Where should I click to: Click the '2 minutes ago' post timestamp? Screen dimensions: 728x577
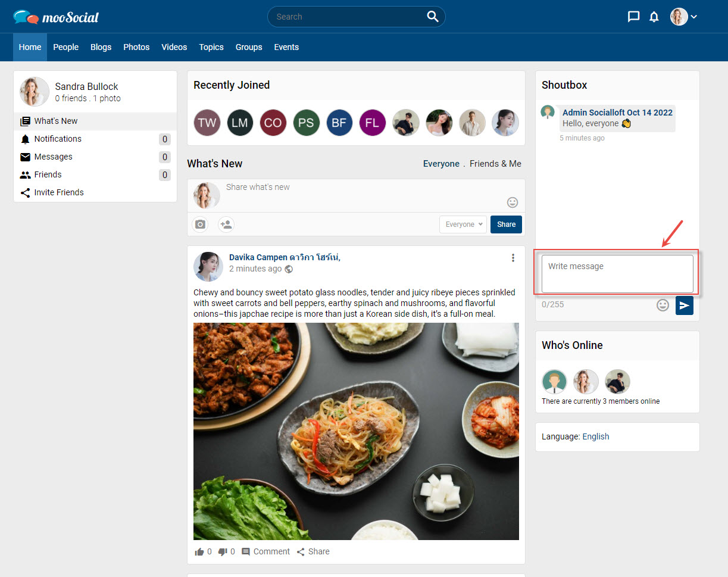coord(255,269)
